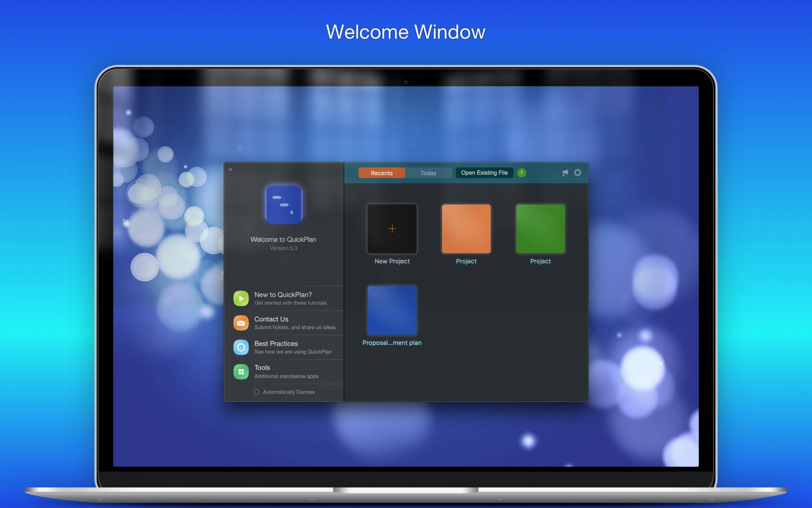Viewport: 812px width, 508px height.
Task: Click the megaphone announcements icon
Action: (x=565, y=173)
